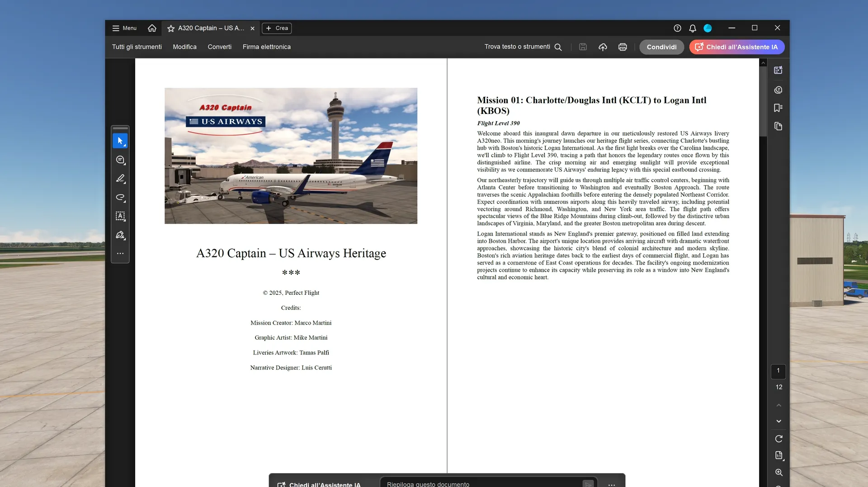
Task: Open the comments panel icon
Action: coord(778,90)
